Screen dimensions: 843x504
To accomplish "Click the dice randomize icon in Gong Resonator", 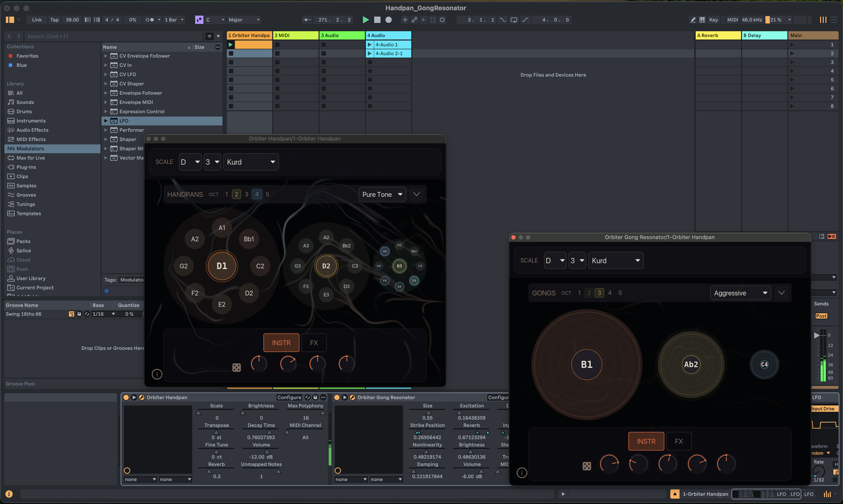I will click(x=587, y=466).
